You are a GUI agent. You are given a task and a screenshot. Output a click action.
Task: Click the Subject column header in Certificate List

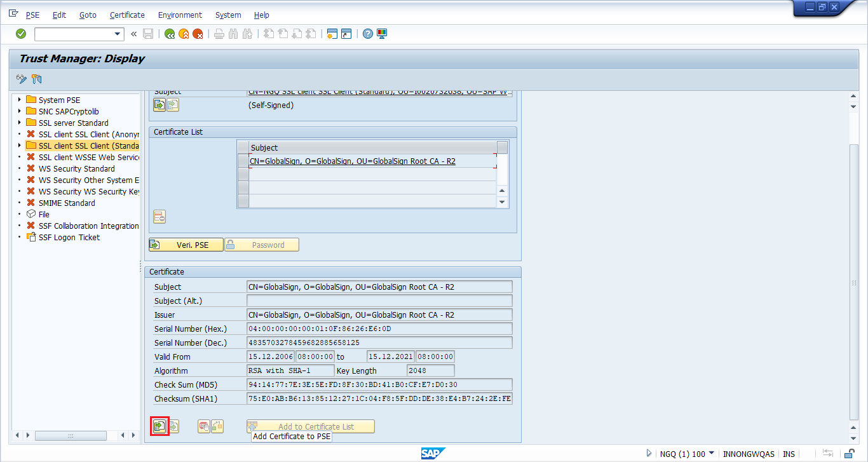click(x=373, y=147)
